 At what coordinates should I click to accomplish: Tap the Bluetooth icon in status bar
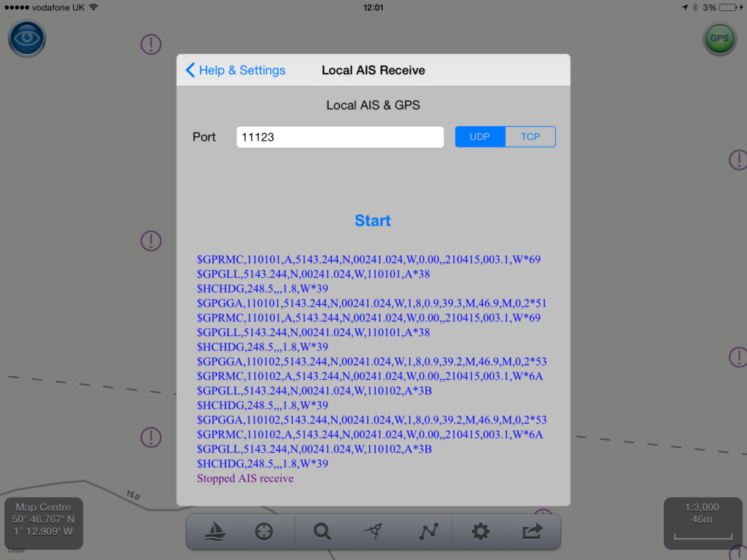pos(695,7)
